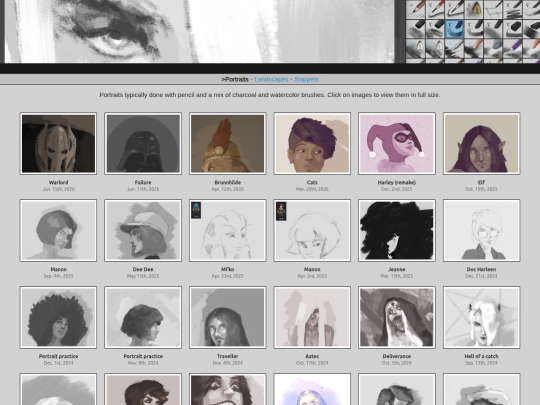Viewport: 540px width, 405px height.
Task: View the Doc Harleen sketch
Action: [x=481, y=230]
